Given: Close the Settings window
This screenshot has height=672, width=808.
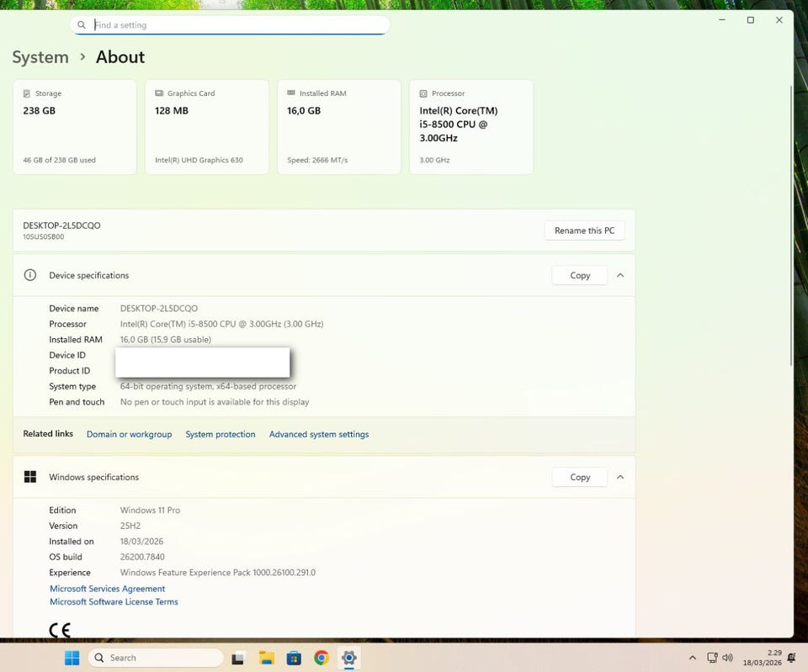Looking at the screenshot, I should point(779,19).
